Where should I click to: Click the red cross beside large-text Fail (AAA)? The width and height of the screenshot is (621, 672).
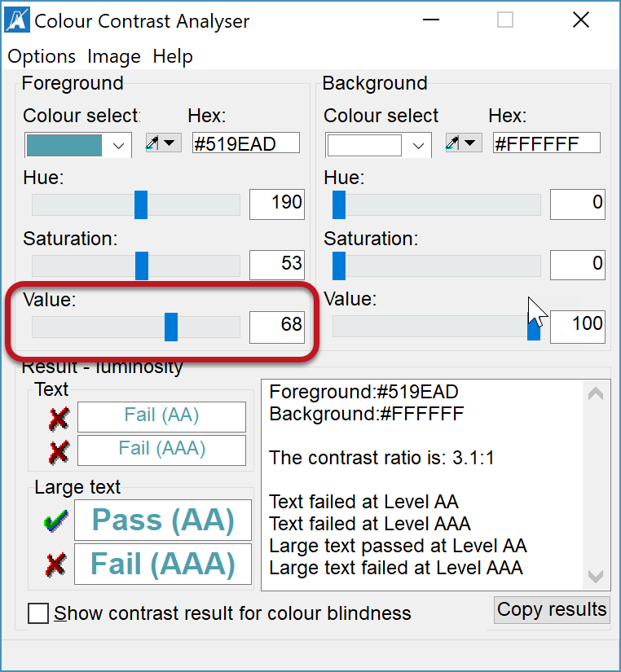(54, 564)
